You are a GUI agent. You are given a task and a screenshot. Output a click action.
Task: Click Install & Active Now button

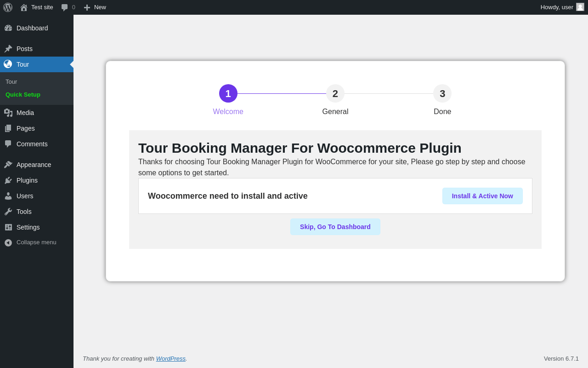pos(482,196)
